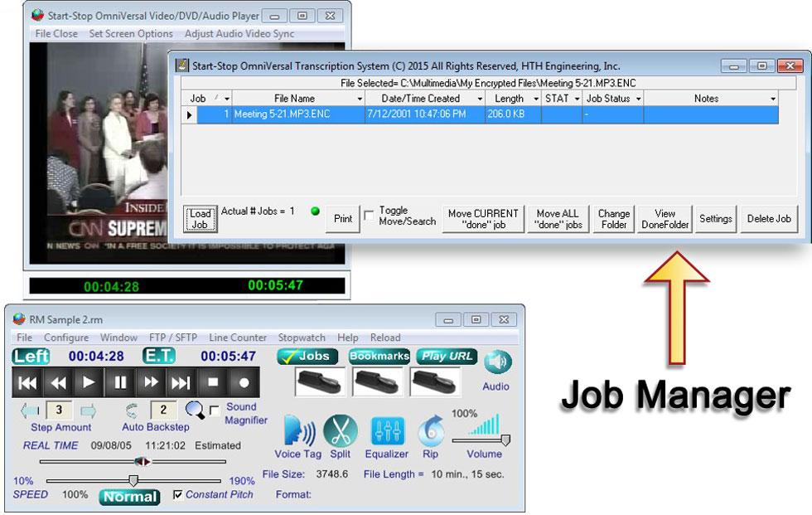
Task: Open the Configure menu
Action: pos(66,338)
